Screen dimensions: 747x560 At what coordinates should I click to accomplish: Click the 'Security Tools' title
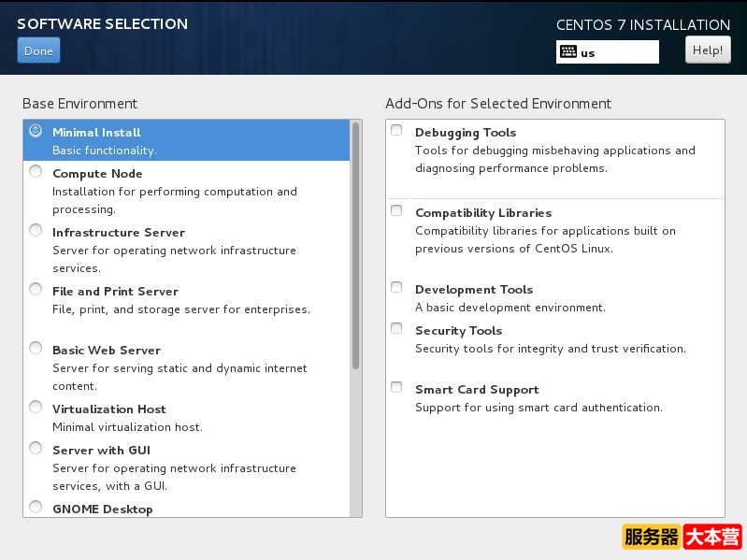click(458, 330)
